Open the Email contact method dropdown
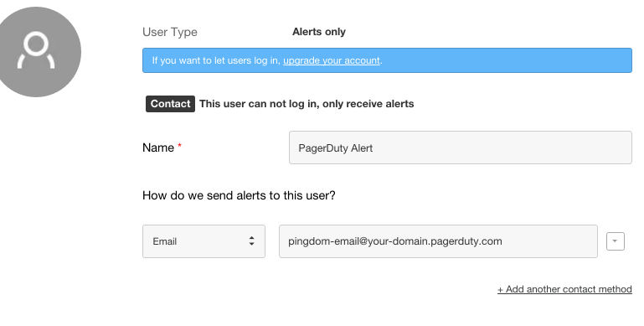 [x=204, y=241]
